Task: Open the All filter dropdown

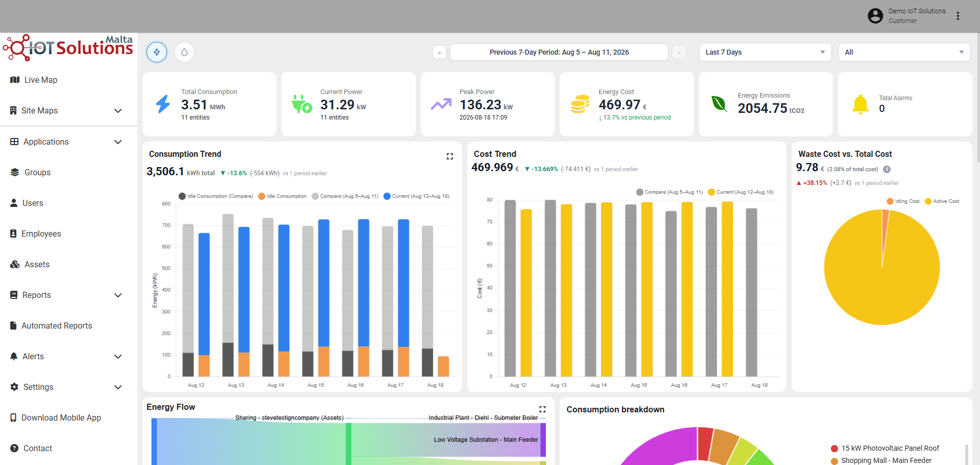Action: (904, 52)
